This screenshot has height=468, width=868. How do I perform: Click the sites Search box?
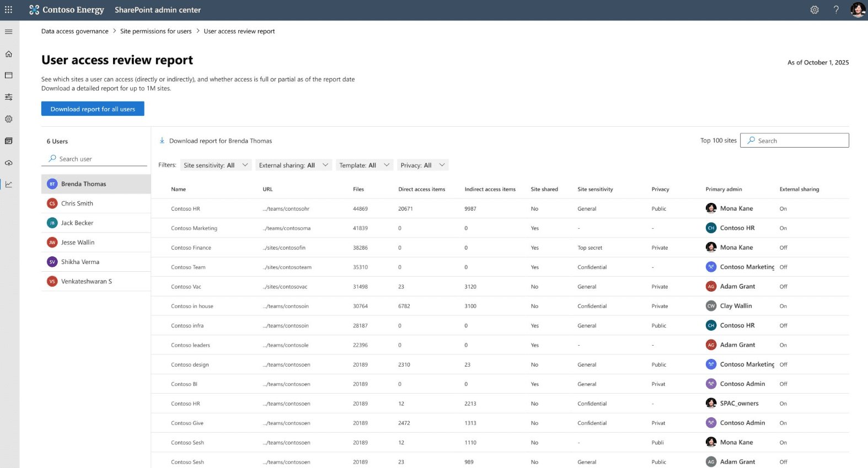(794, 141)
